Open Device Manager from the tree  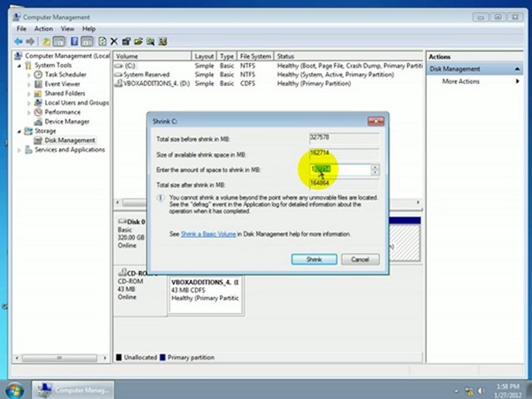click(x=67, y=121)
